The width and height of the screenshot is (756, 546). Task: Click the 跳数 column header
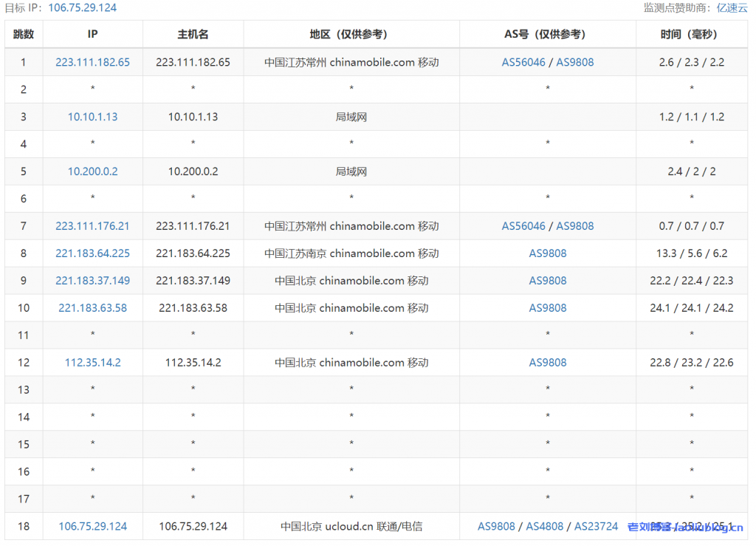tap(24, 34)
